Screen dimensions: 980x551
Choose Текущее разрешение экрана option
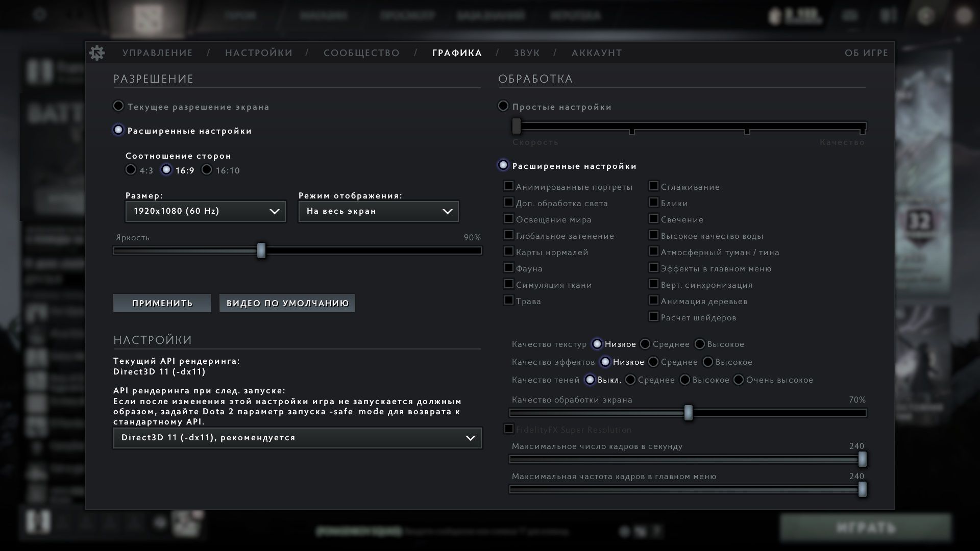coord(118,106)
